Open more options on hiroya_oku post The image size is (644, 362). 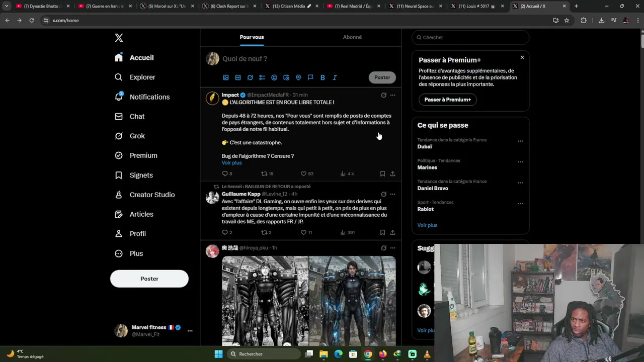point(393,248)
